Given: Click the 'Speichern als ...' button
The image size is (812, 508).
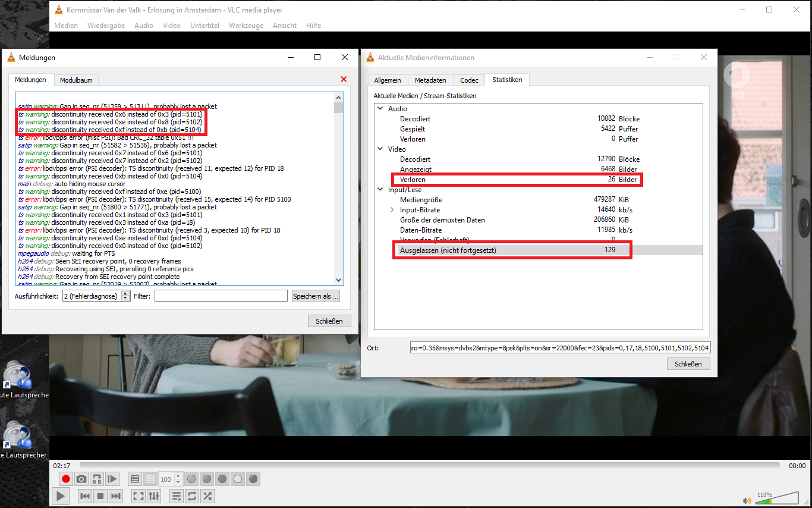Looking at the screenshot, I should (x=316, y=296).
